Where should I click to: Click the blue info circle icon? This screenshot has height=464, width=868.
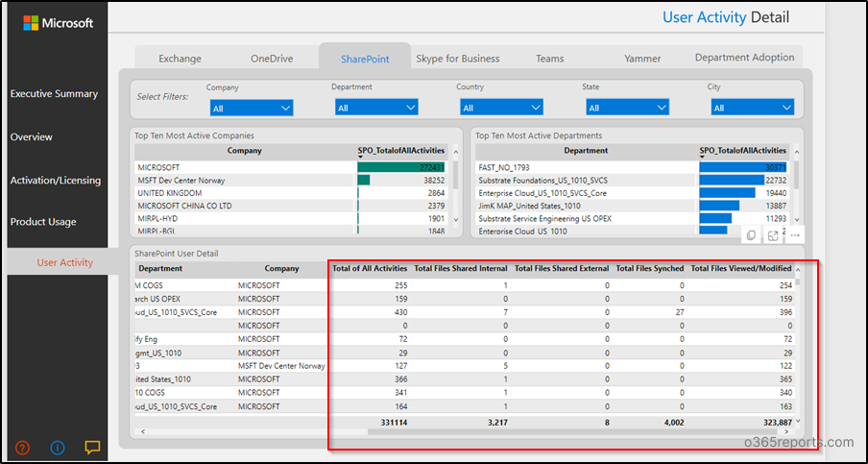tap(58, 448)
